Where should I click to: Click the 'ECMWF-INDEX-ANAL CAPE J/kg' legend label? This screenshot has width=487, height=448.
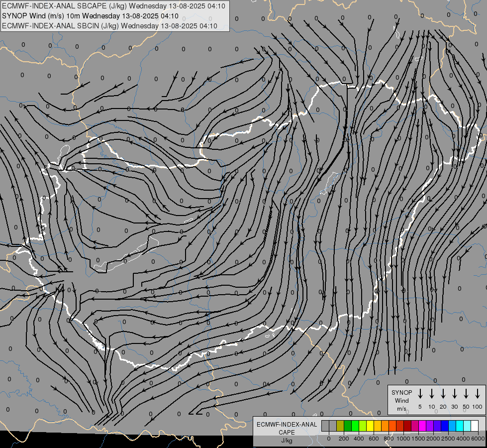pos(287,432)
